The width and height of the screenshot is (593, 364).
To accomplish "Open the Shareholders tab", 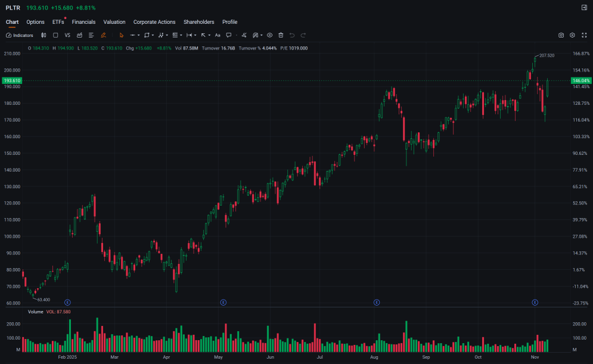I will click(199, 22).
